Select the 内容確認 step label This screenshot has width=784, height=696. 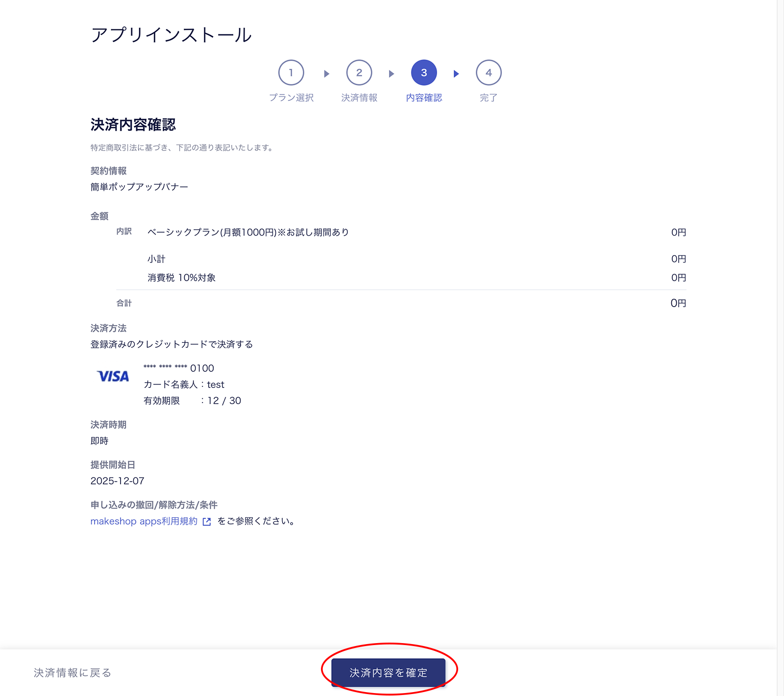point(424,97)
